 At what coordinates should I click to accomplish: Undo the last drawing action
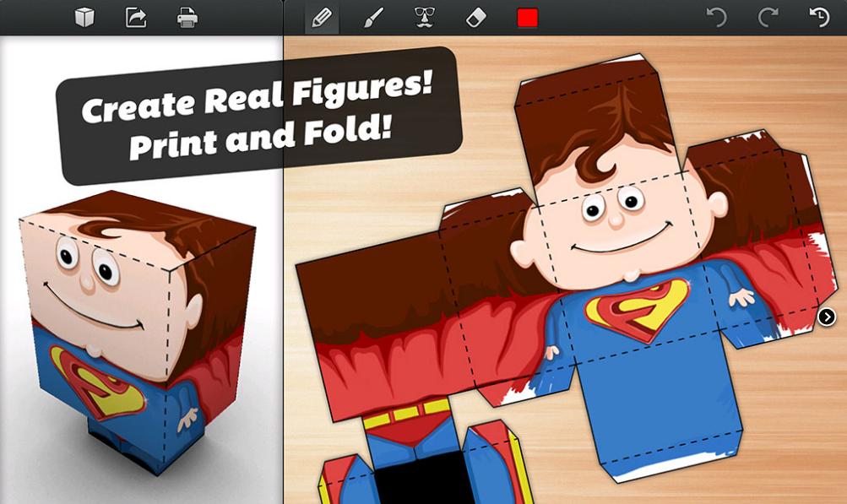(717, 18)
